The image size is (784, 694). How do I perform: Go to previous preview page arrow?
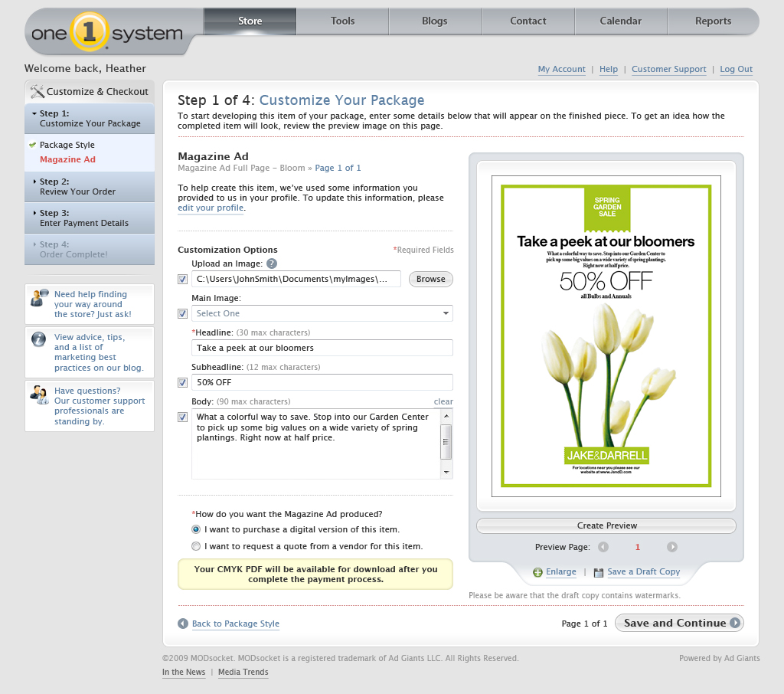[603, 547]
